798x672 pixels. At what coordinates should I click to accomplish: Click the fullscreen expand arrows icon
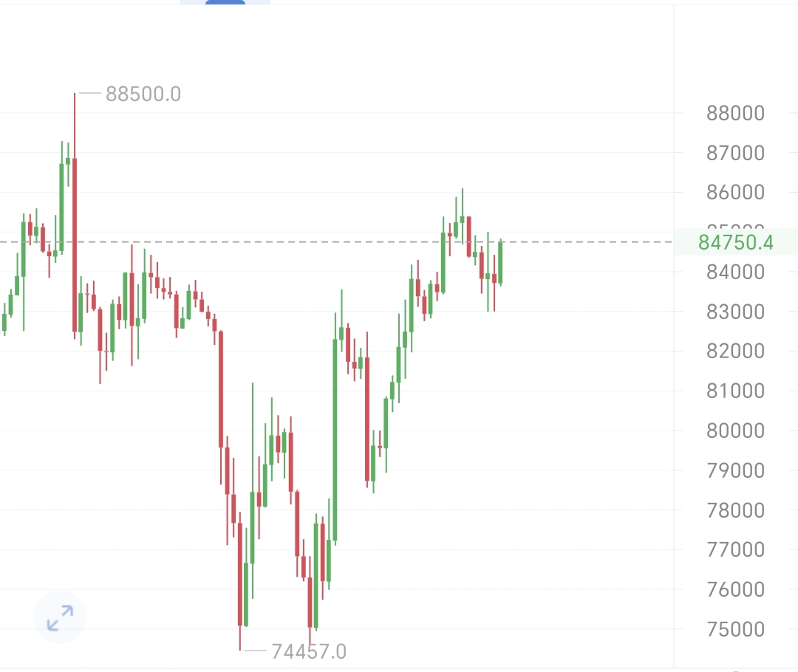[x=60, y=618]
